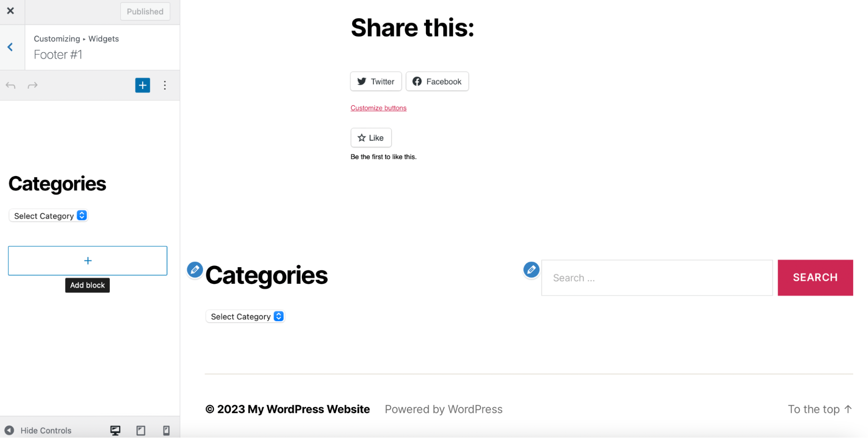Share via the Twitter button
The image size is (868, 438).
click(376, 82)
